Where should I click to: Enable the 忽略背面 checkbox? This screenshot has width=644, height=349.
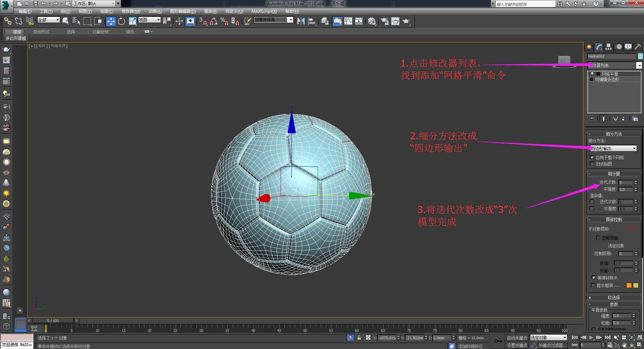(x=598, y=238)
